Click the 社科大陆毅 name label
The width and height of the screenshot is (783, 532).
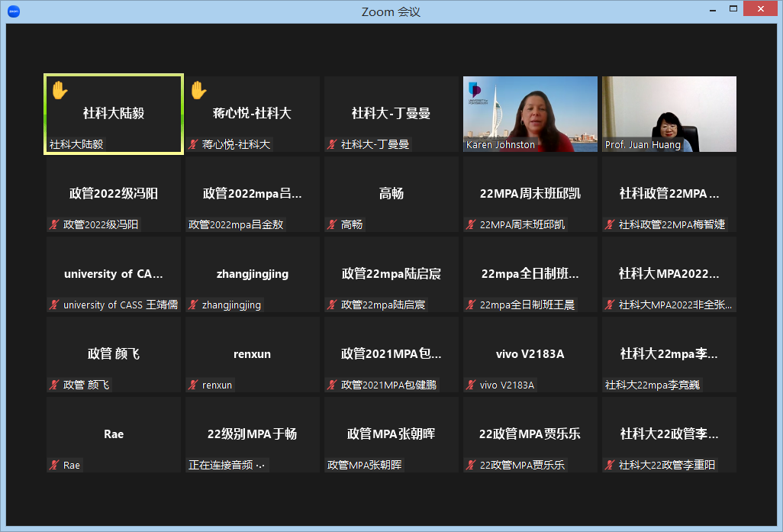(x=76, y=145)
